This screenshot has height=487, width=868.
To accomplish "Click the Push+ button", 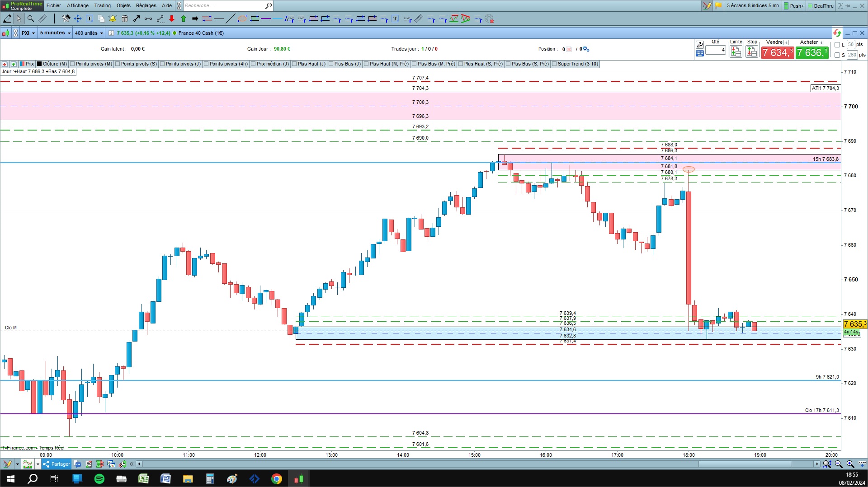I will [794, 6].
